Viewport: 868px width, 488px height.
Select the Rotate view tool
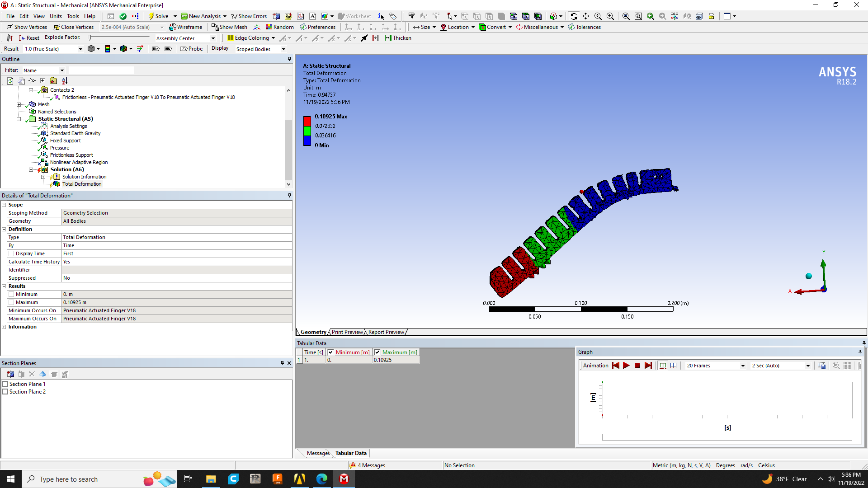pyautogui.click(x=573, y=16)
